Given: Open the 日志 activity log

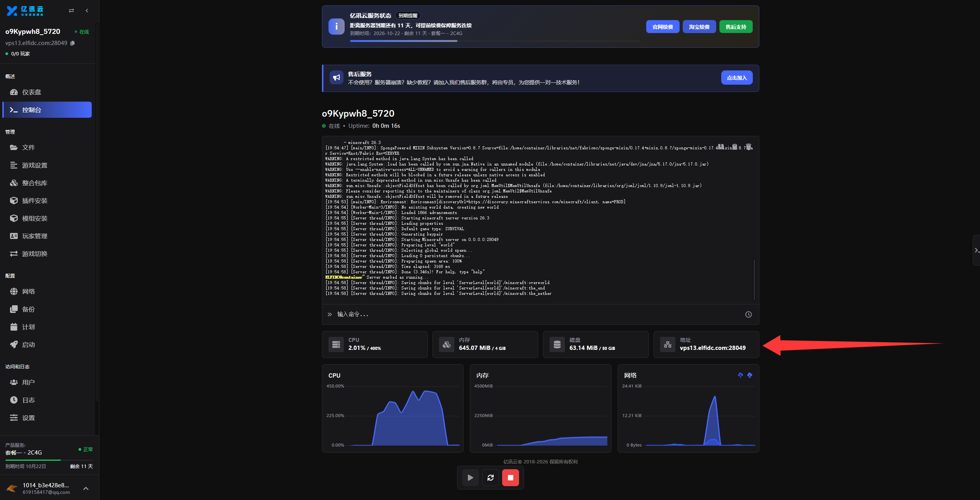Looking at the screenshot, I should pyautogui.click(x=47, y=400).
